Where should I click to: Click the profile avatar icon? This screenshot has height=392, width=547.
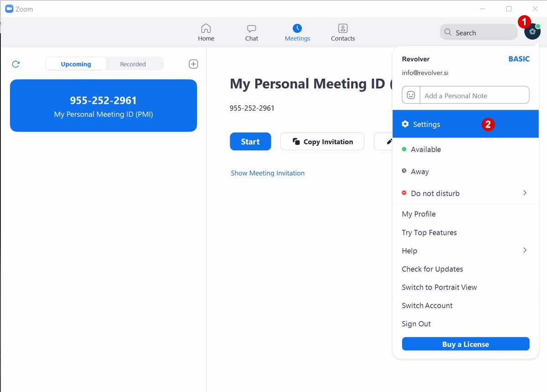532,31
